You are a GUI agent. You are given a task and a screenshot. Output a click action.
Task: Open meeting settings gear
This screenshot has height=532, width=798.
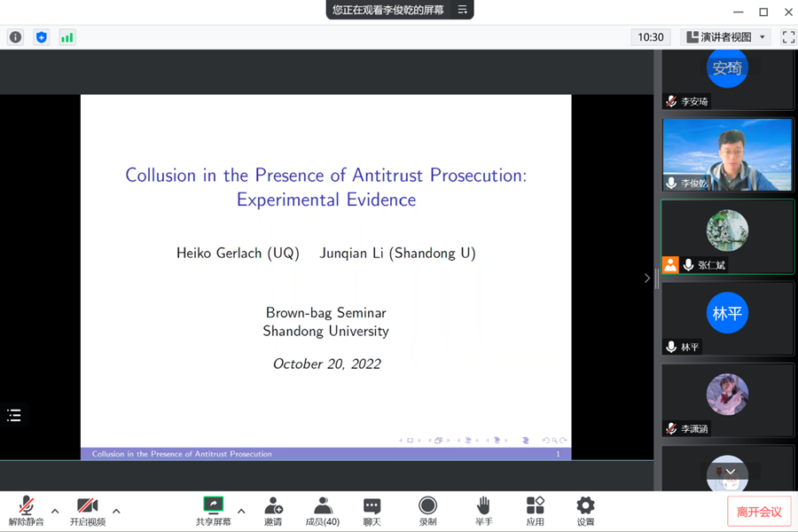coord(585,511)
